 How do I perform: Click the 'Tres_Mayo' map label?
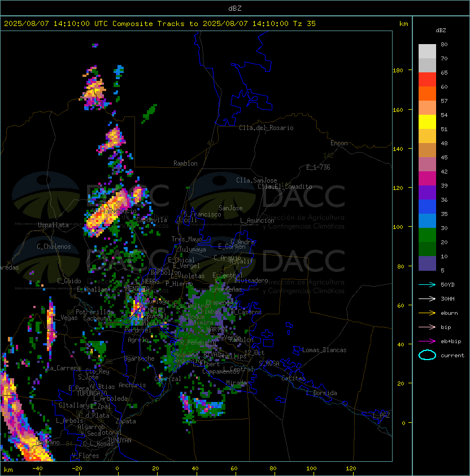[x=186, y=239]
